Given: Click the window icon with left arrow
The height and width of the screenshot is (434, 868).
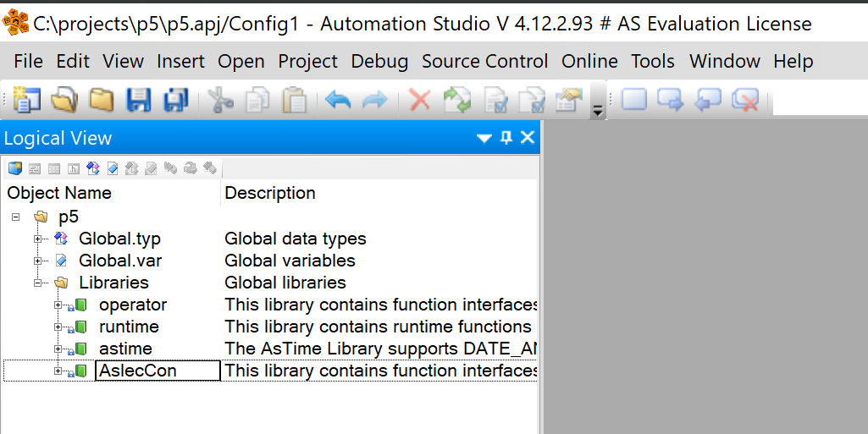Looking at the screenshot, I should [x=708, y=100].
